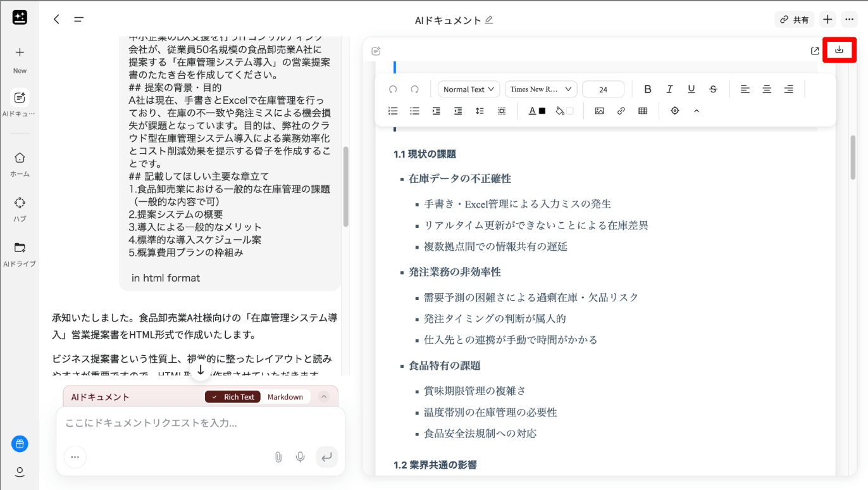Click the microphone voice input icon

(301, 456)
